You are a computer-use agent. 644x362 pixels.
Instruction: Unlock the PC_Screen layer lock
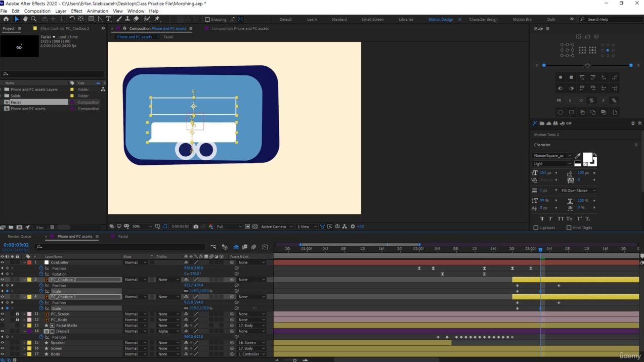tap(17, 314)
